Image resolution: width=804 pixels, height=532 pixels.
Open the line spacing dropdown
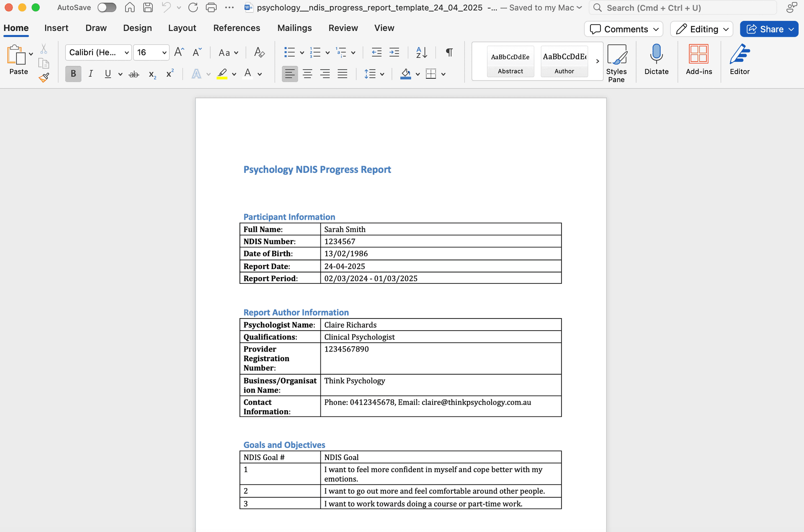(x=381, y=74)
